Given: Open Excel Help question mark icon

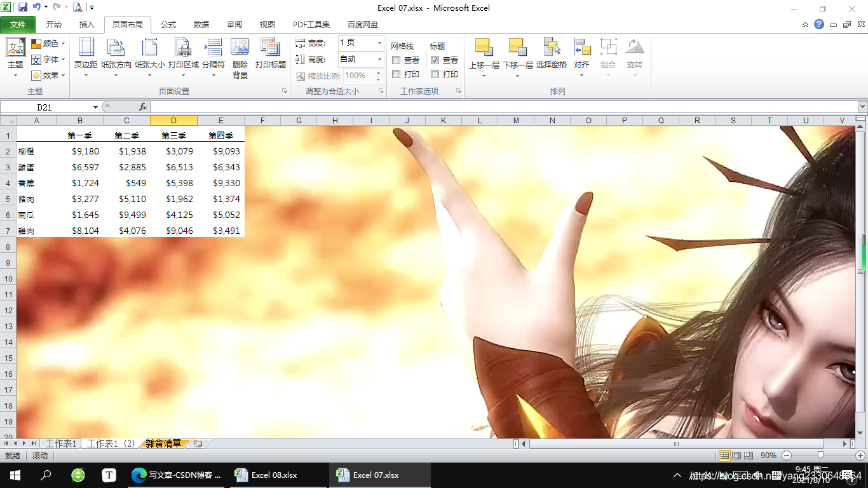Looking at the screenshot, I should point(819,25).
